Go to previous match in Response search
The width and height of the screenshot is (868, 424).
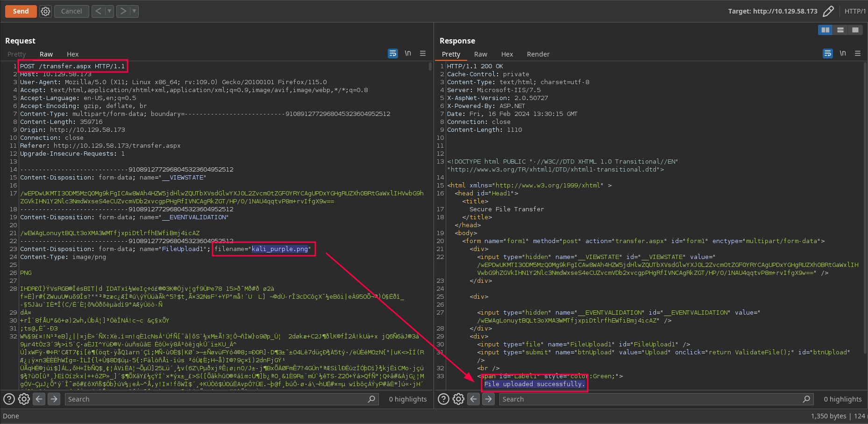[474, 399]
